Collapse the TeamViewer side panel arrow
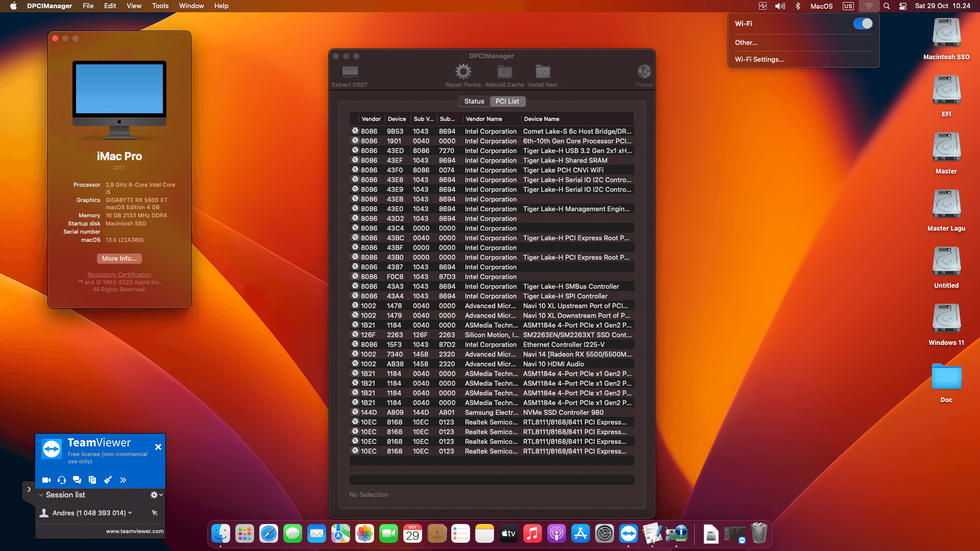 tap(29, 489)
